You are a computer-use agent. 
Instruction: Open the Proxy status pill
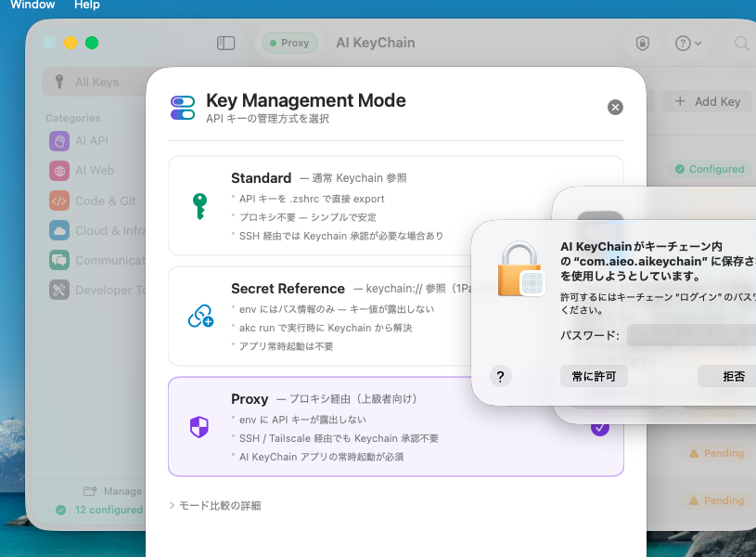pos(291,43)
